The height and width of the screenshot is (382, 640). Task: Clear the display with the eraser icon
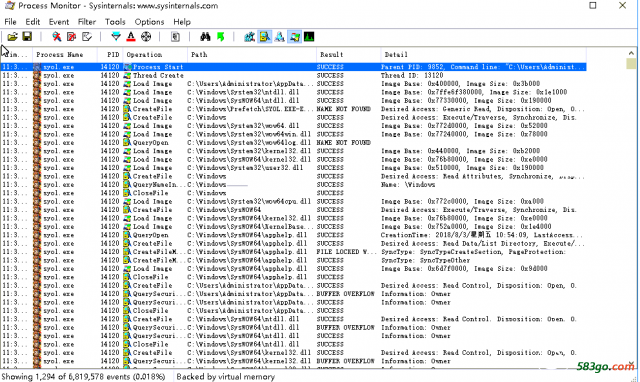(x=87, y=37)
